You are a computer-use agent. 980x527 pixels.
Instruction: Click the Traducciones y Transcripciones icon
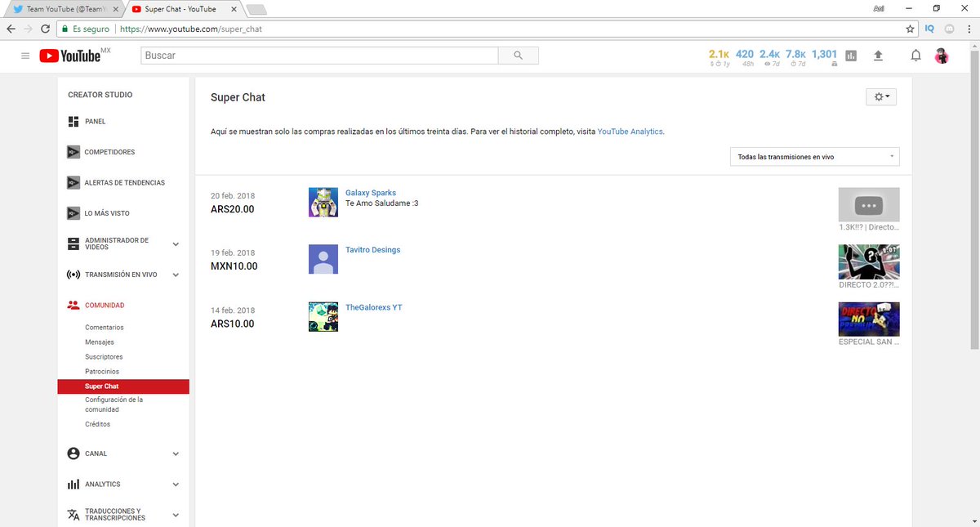coord(73,515)
